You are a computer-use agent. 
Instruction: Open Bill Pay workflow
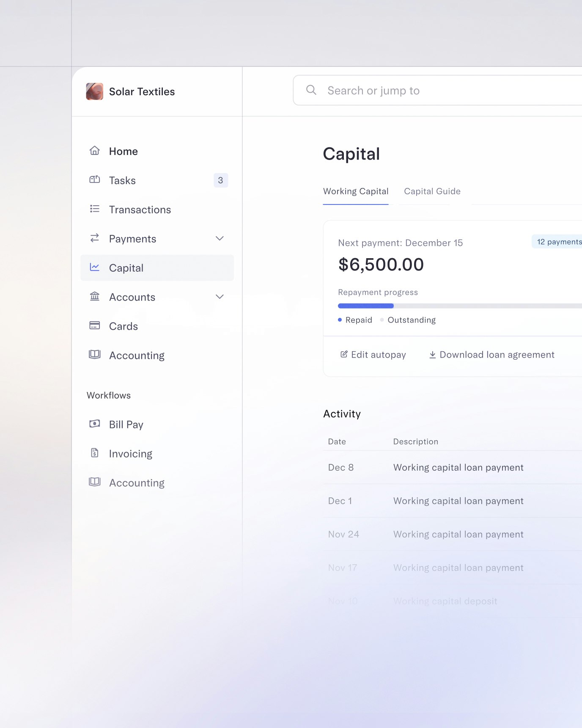point(157,425)
